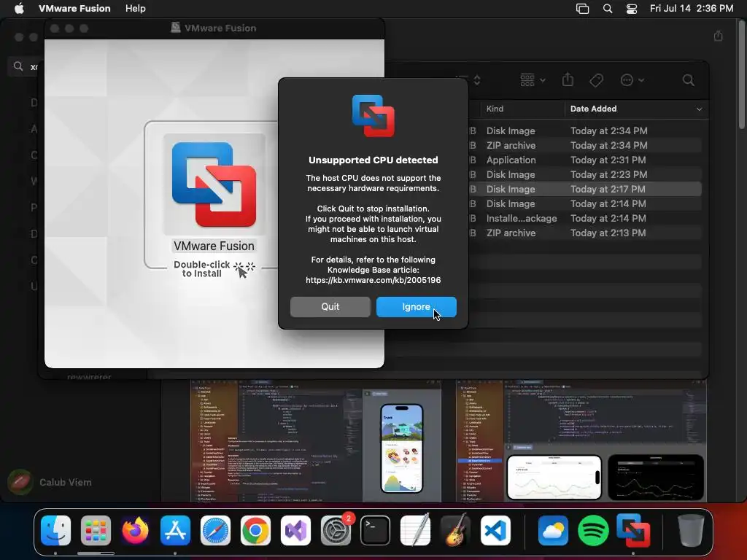Open the Help menu
The image size is (747, 560).
pos(135,8)
